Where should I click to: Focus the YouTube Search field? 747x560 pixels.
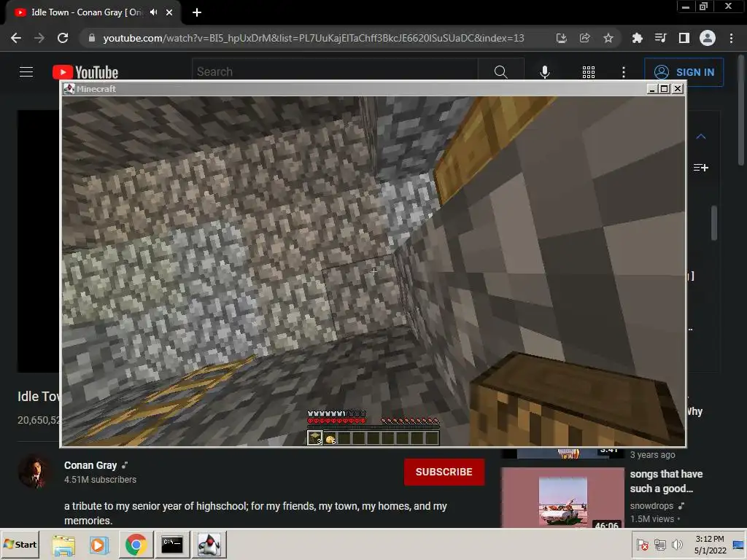(335, 72)
